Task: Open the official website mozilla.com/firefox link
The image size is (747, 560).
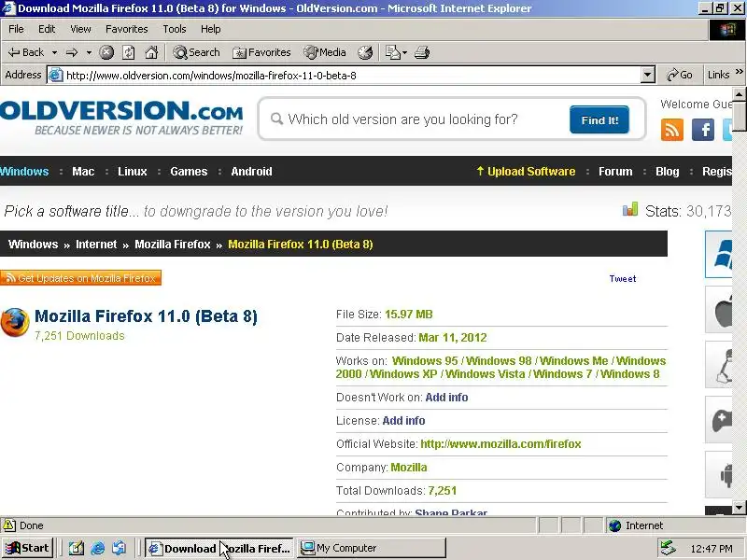Action: [500, 444]
